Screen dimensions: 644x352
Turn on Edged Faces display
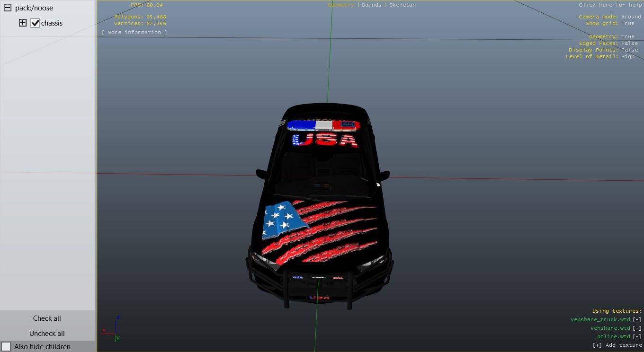coord(629,44)
